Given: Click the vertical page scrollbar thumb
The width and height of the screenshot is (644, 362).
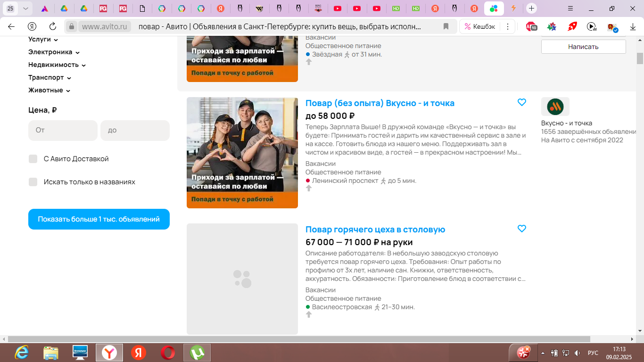Looking at the screenshot, I should tap(640, 58).
